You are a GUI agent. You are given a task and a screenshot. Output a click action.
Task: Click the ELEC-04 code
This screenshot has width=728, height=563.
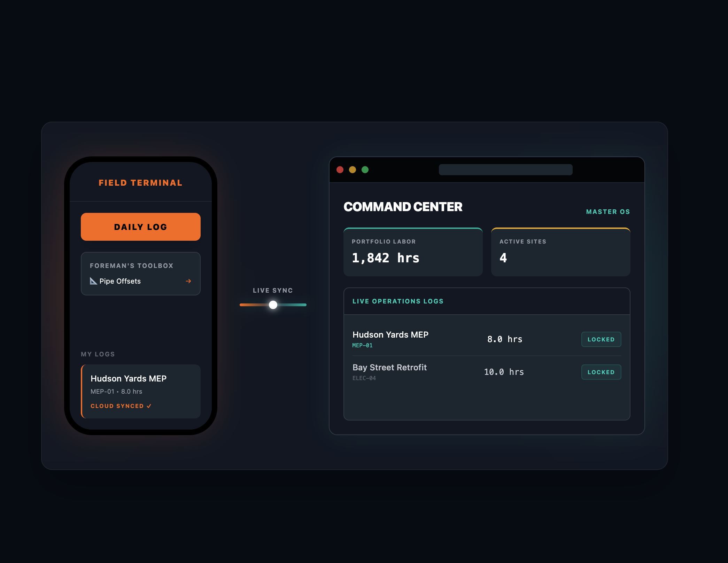click(364, 378)
